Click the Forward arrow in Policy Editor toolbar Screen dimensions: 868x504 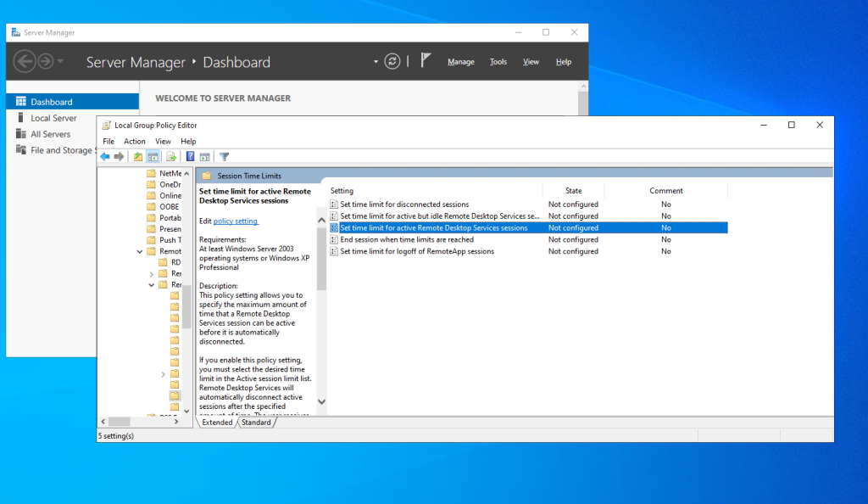(x=119, y=157)
